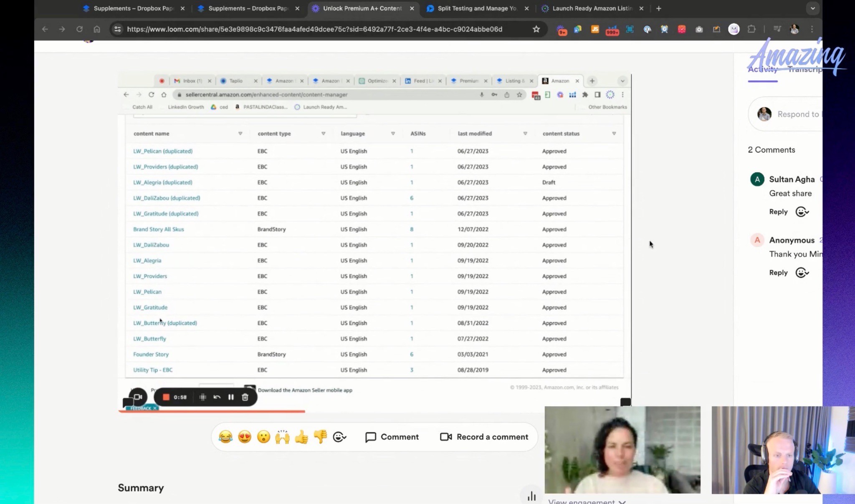Add emoji reaction to Sultan Agha's comment

point(802,212)
